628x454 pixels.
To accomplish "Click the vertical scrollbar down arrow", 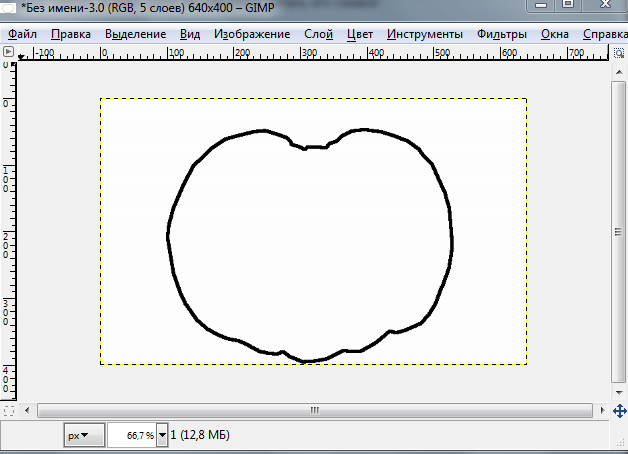I will (x=619, y=393).
